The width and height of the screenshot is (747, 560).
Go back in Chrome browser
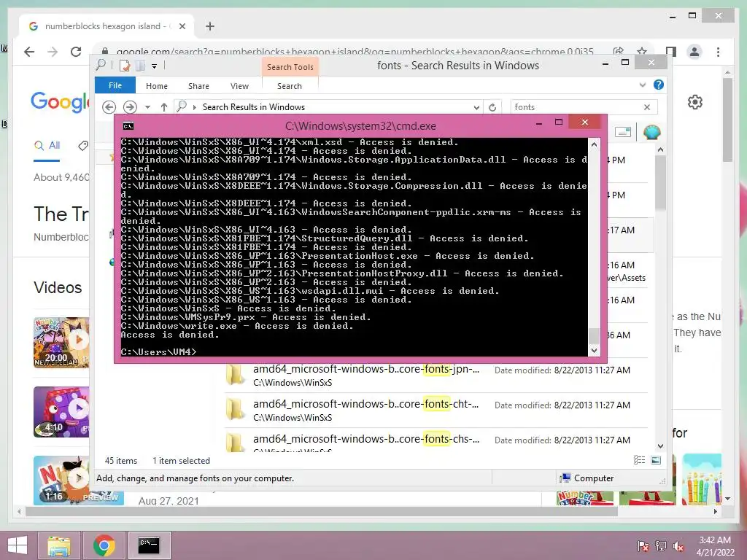[29, 52]
